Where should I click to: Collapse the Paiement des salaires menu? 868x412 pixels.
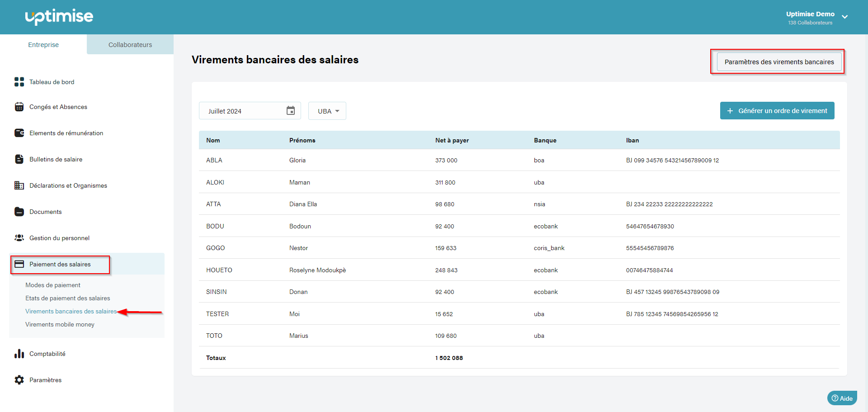coord(60,265)
